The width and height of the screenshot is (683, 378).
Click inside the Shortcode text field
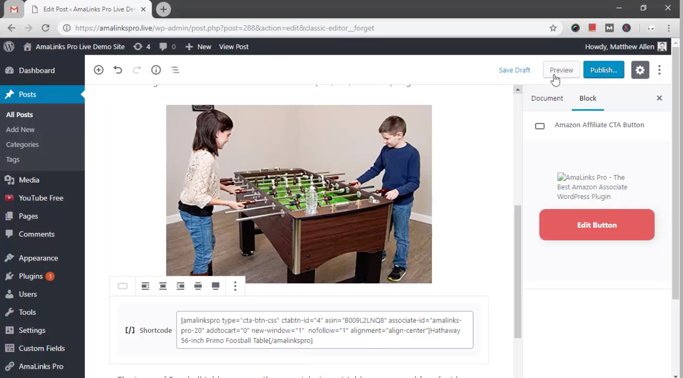click(x=325, y=330)
